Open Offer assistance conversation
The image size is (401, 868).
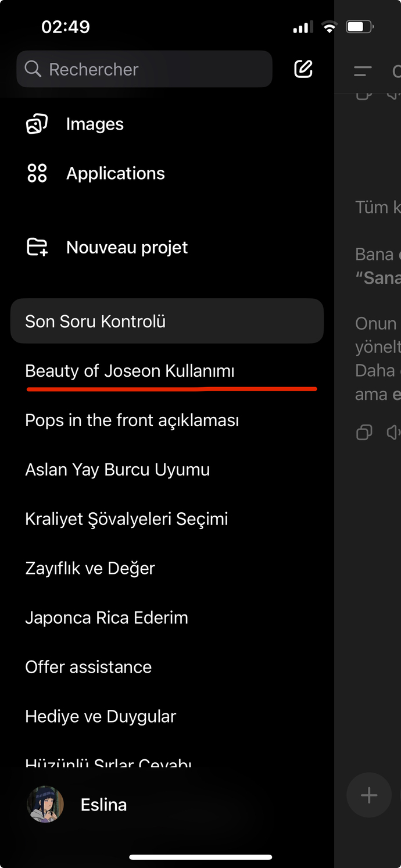point(88,667)
